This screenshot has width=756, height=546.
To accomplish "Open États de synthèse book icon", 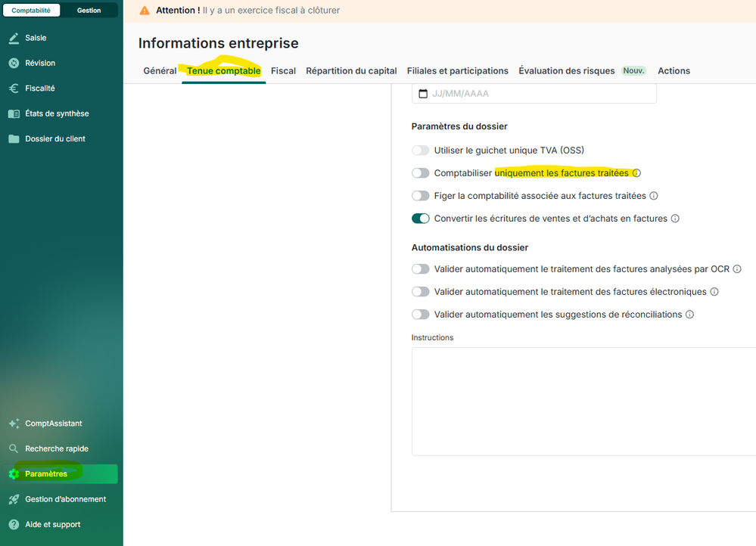I will [x=14, y=114].
